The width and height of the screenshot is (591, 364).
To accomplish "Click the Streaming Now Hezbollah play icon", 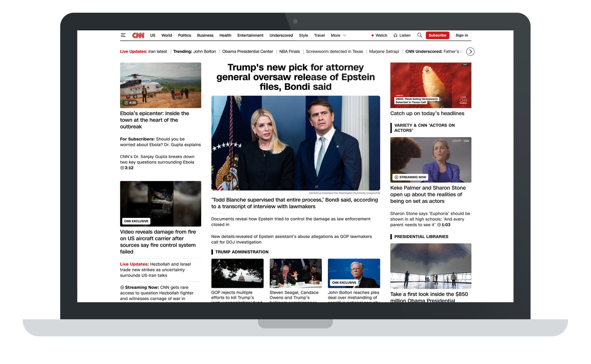I will [x=122, y=287].
